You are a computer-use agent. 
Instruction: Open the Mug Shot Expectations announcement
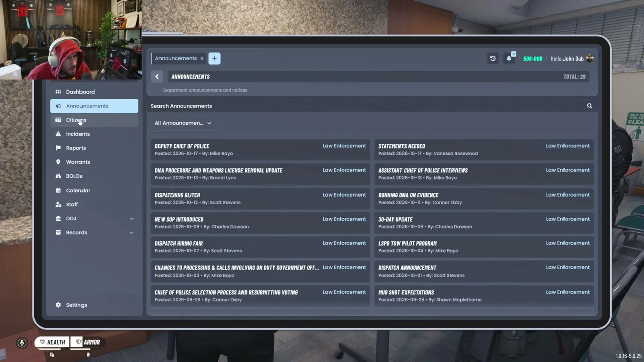click(484, 296)
